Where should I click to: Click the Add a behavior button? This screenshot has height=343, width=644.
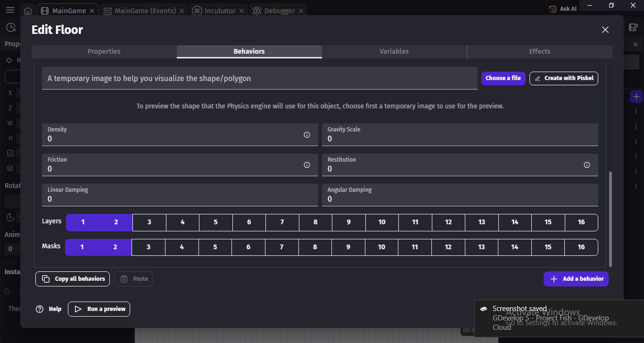(x=576, y=279)
